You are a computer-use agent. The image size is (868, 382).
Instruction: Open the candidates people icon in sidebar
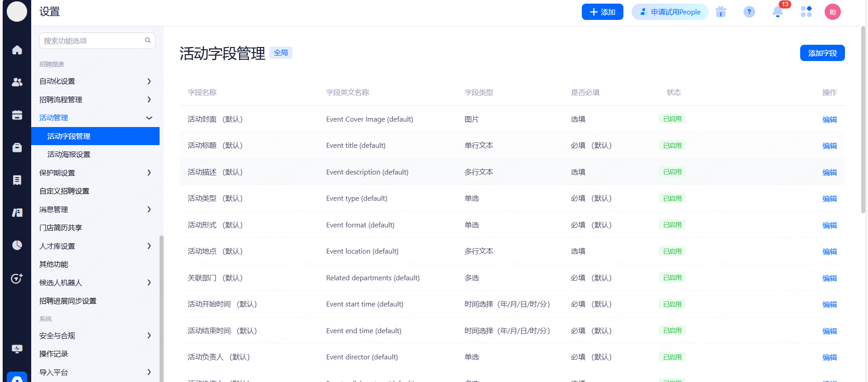pyautogui.click(x=17, y=82)
